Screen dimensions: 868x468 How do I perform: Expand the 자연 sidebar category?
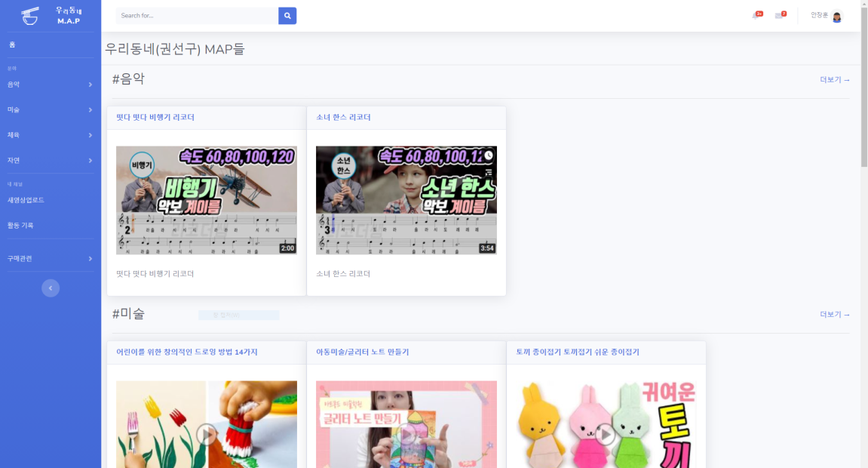click(50, 161)
